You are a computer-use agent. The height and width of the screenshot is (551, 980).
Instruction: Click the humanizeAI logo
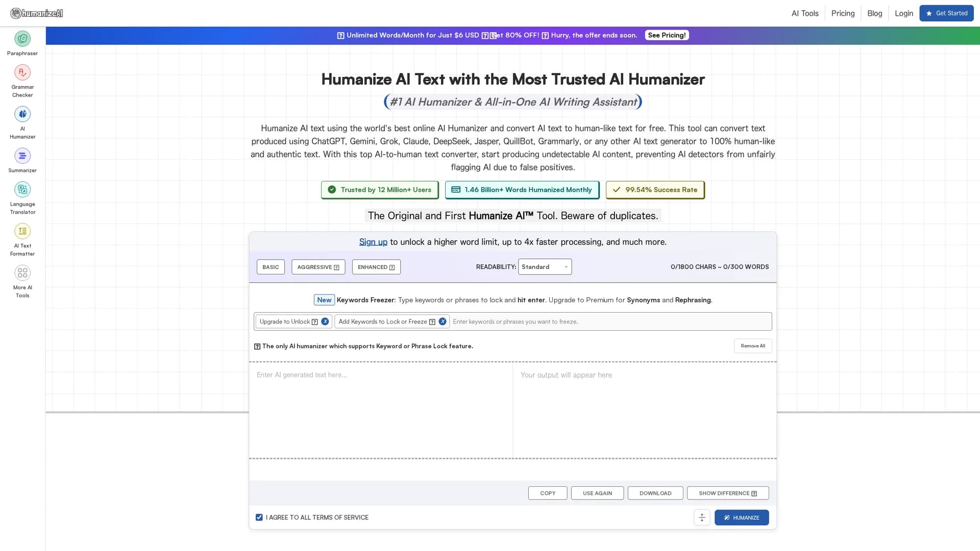(x=37, y=13)
